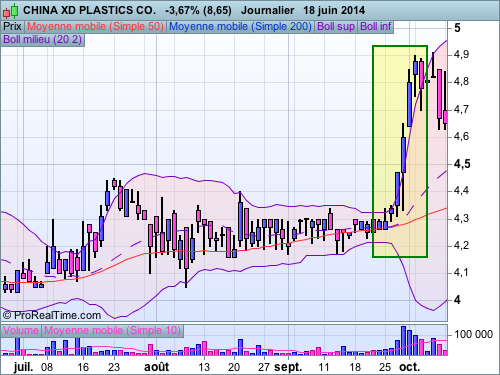Image resolution: width=500 pixels, height=375 pixels.
Task: Open the Moyenne mobile (Simple 200) label
Action: (240, 26)
